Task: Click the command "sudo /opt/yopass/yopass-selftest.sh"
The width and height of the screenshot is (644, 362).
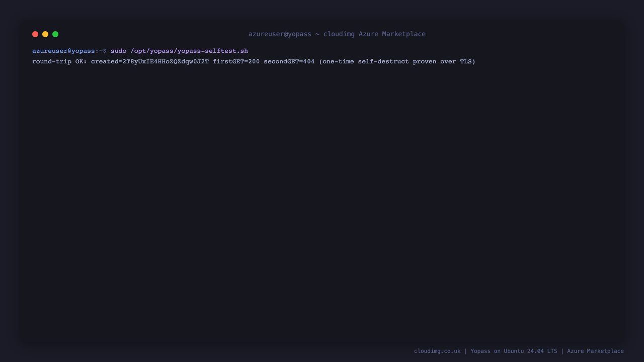Action: (179, 51)
